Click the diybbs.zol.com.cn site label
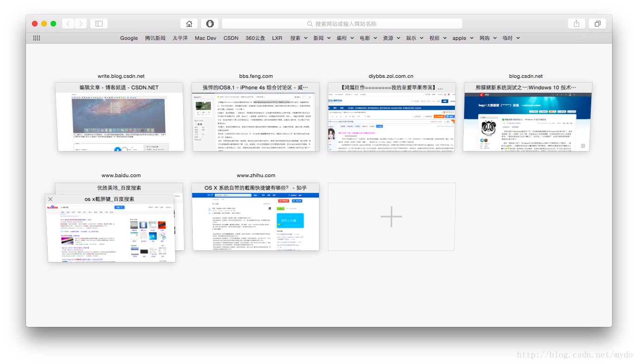The image size is (638, 364). [391, 76]
